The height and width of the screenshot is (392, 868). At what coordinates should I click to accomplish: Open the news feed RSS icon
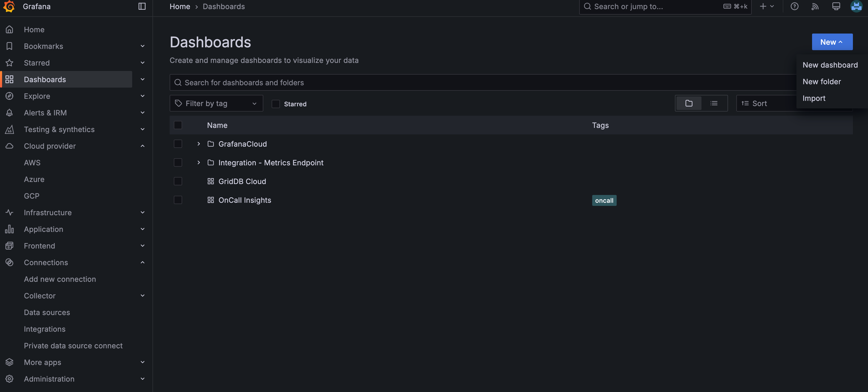pos(815,6)
